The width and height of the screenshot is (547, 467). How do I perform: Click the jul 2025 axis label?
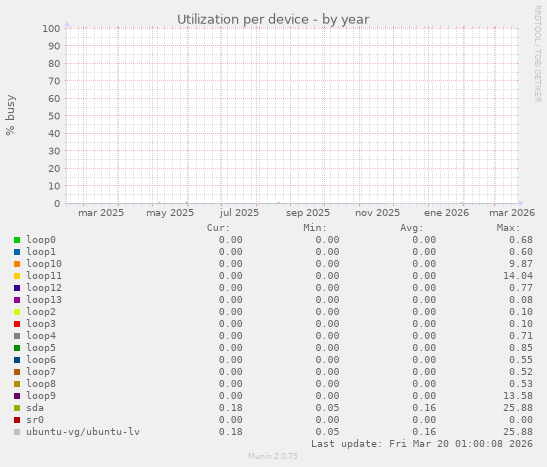[x=239, y=213]
